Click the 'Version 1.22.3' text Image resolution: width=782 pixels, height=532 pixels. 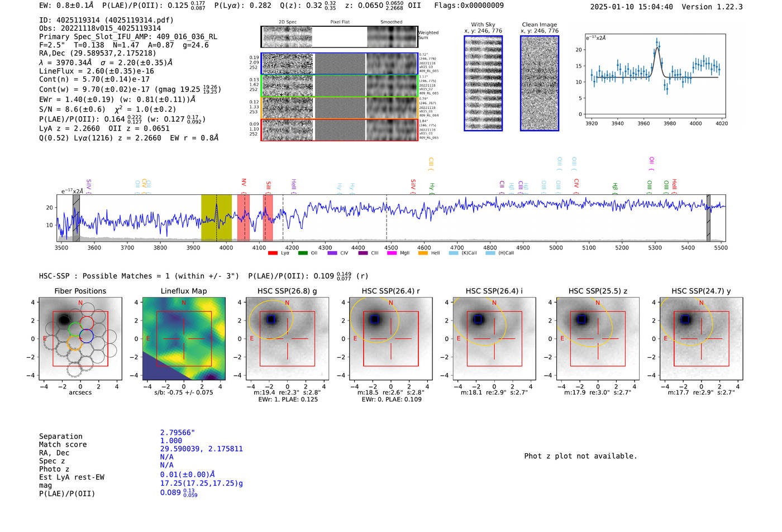713,7
